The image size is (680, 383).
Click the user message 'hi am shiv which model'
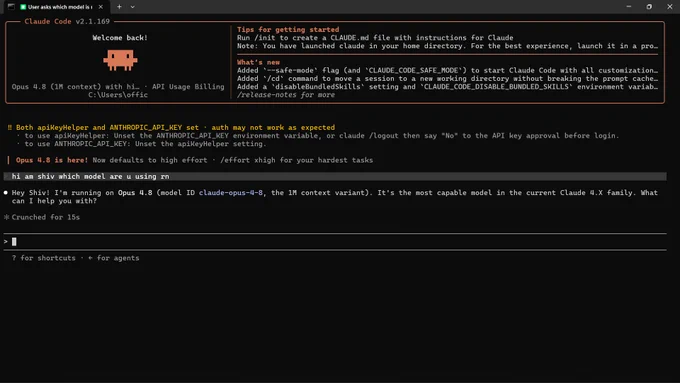(x=90, y=177)
